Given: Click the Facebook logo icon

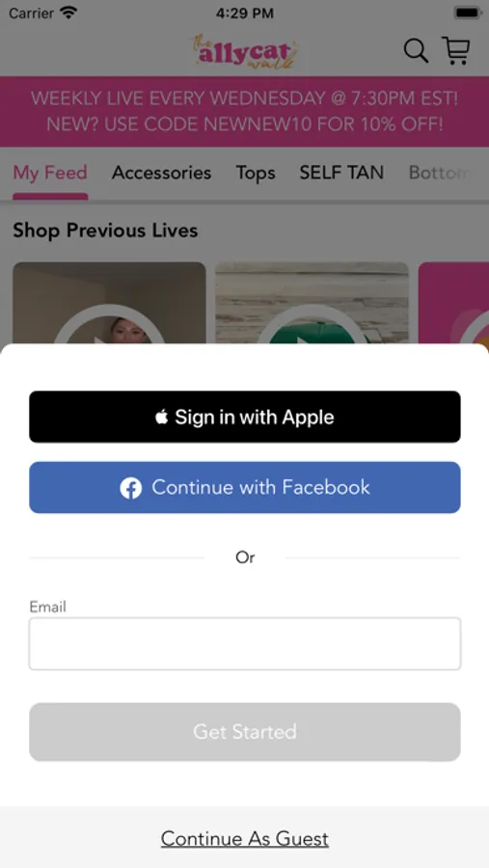Looking at the screenshot, I should pos(131,488).
